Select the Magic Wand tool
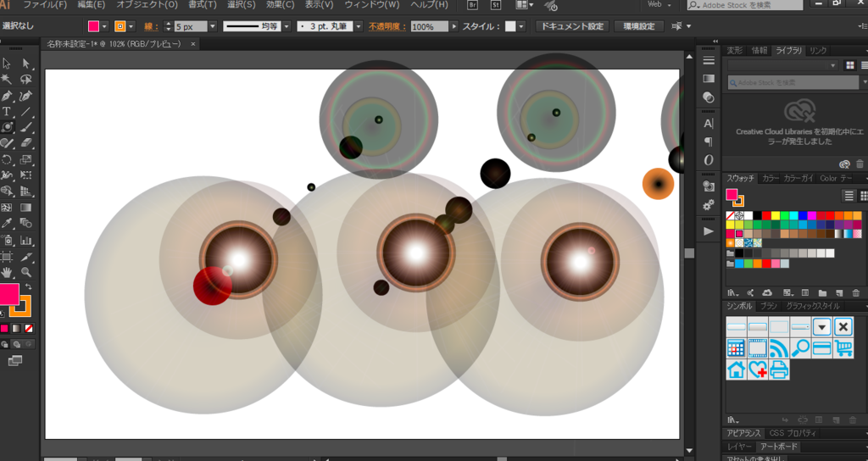This screenshot has height=461, width=868. point(7,79)
